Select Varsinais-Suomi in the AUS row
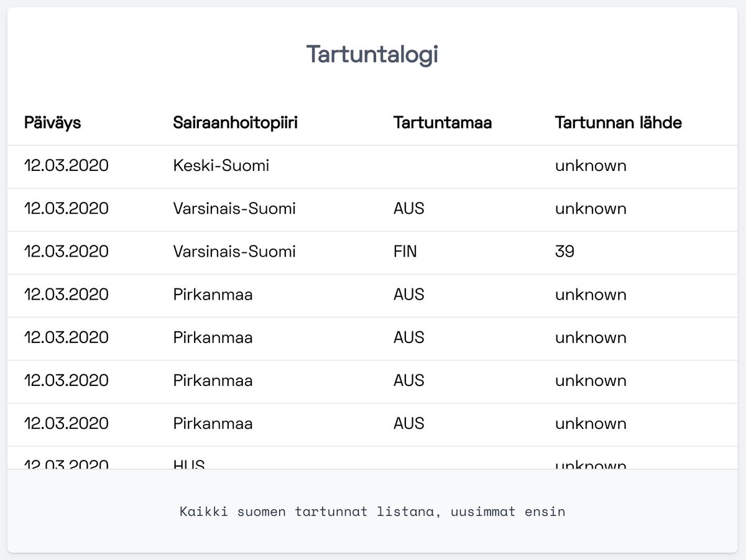This screenshot has height=560, width=746. pyautogui.click(x=234, y=209)
